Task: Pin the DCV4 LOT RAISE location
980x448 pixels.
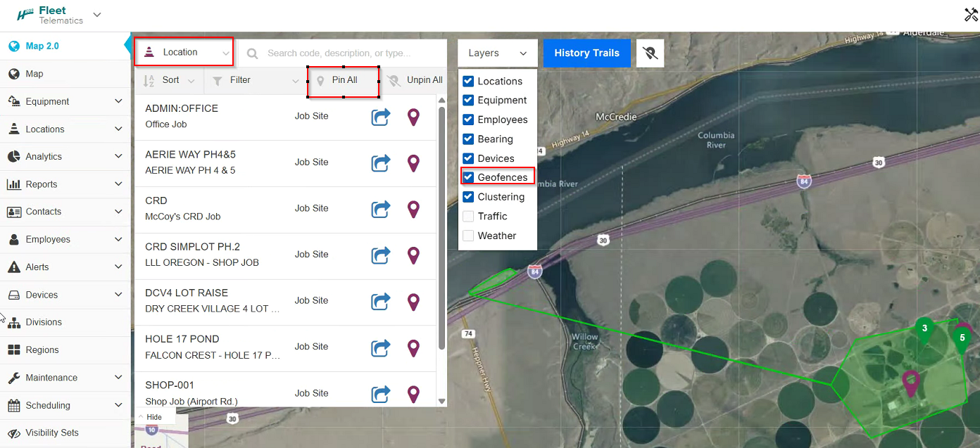Action: 414,302
